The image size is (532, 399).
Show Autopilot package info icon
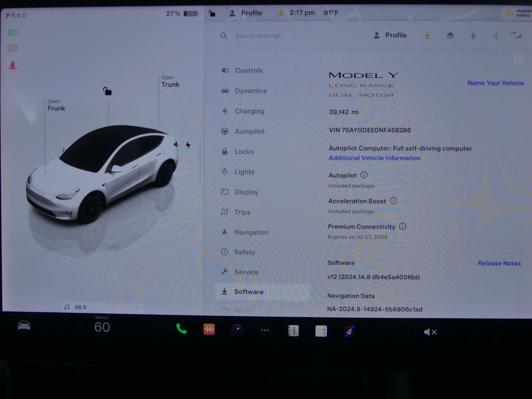coord(364,175)
